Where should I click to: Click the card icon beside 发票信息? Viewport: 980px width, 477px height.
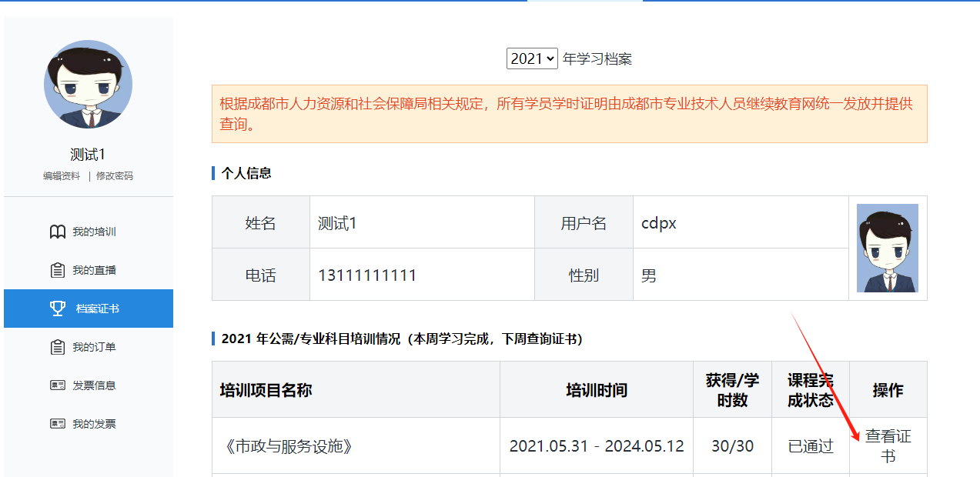click(57, 385)
